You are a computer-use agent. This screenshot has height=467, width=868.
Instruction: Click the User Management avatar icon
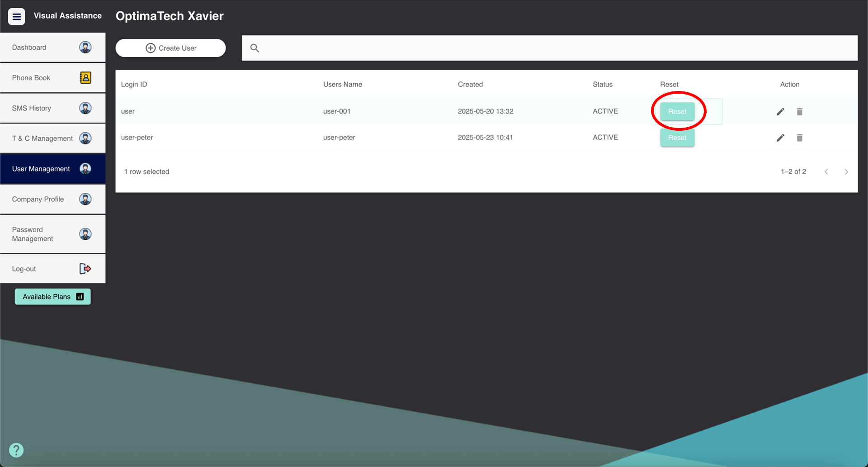tap(85, 168)
